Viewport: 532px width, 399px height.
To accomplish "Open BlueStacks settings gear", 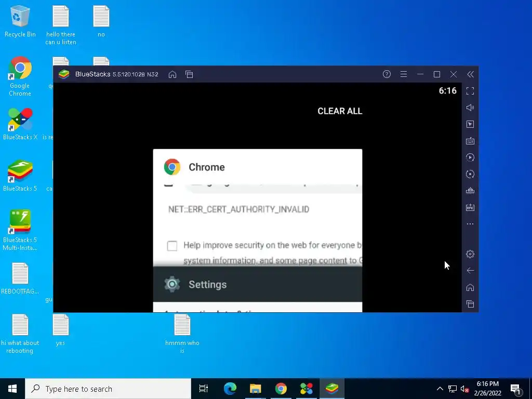I will coord(470,254).
